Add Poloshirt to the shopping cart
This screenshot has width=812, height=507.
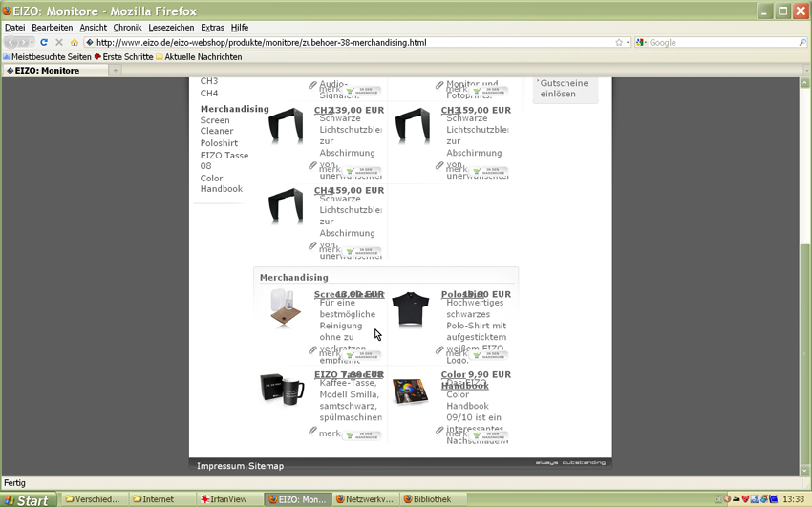[x=489, y=355]
